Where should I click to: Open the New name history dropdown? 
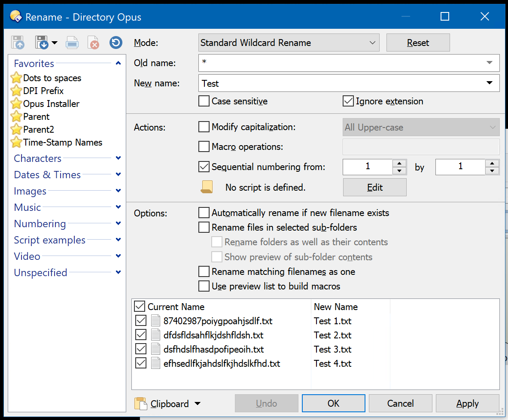click(490, 83)
